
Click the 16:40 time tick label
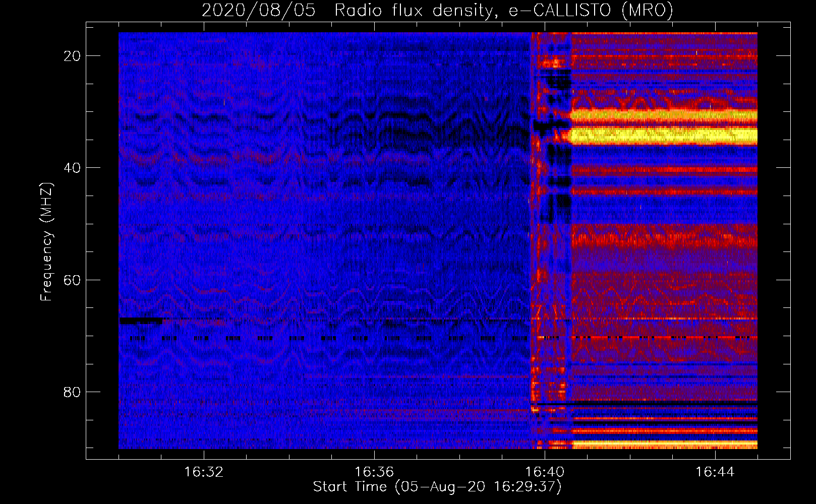tap(545, 472)
